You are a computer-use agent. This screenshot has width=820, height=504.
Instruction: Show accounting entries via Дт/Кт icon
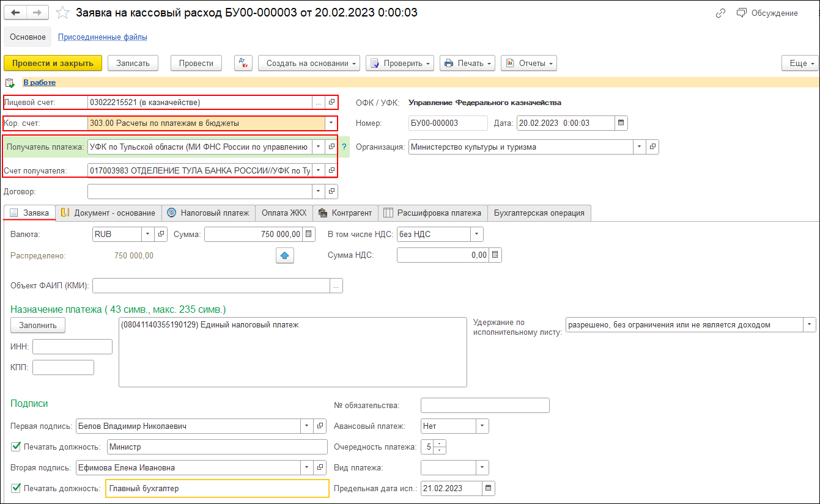243,63
